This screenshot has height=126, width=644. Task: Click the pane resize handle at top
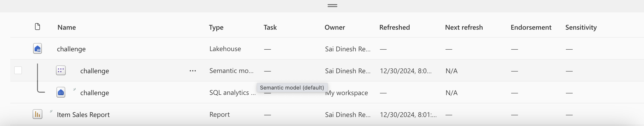coord(332,6)
